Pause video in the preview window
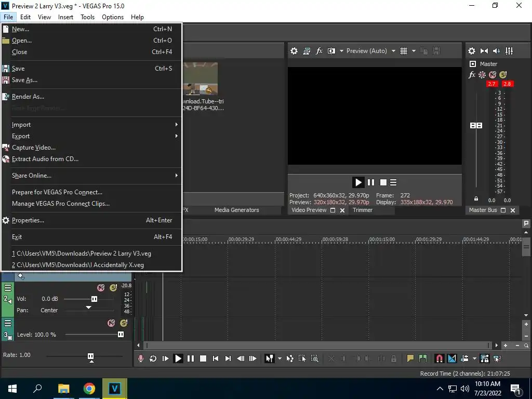This screenshot has height=399, width=532. click(x=371, y=182)
